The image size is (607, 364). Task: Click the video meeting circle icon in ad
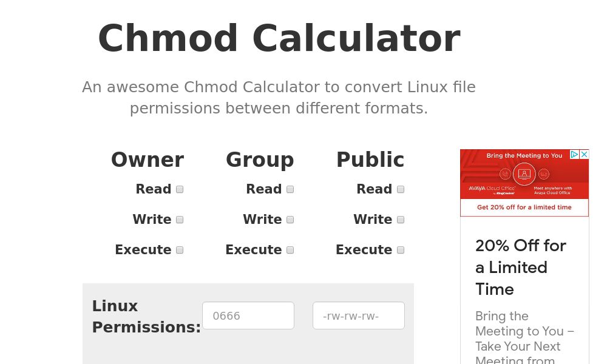[x=523, y=173]
